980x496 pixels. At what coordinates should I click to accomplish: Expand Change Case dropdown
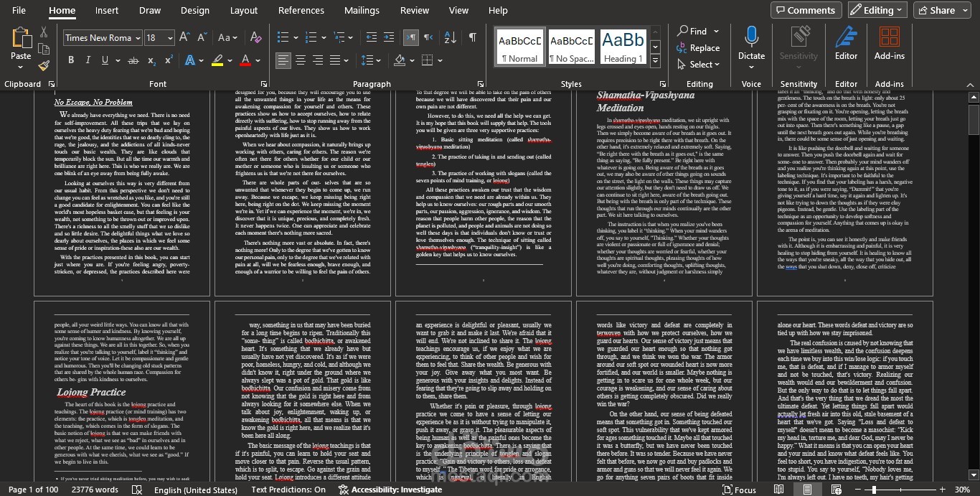(234, 37)
